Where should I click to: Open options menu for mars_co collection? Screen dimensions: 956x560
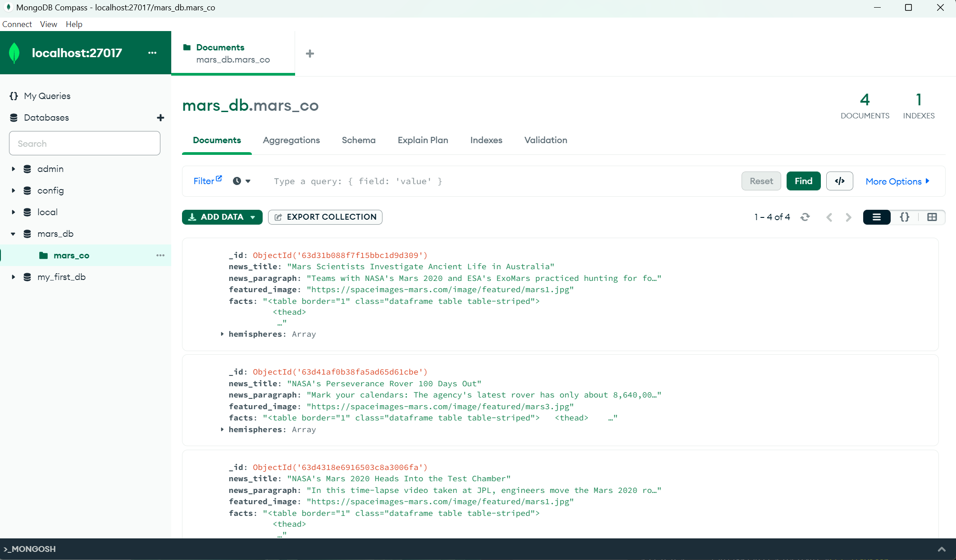[160, 255]
